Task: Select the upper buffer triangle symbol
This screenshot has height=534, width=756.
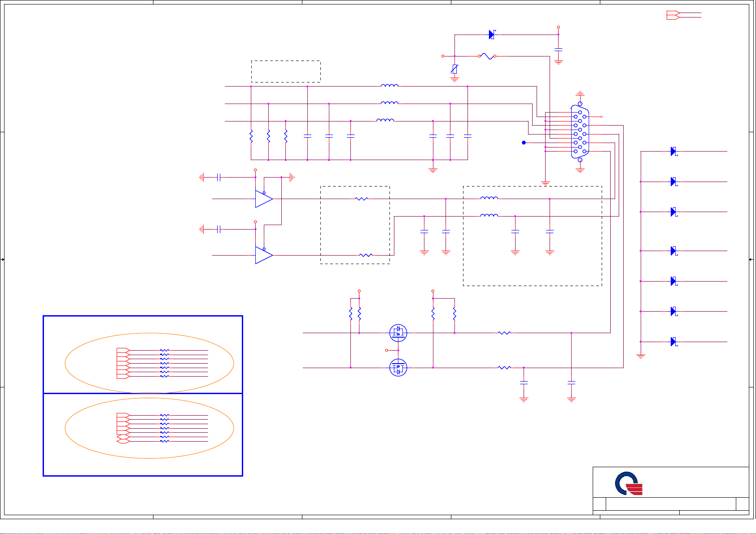Action: coord(264,199)
